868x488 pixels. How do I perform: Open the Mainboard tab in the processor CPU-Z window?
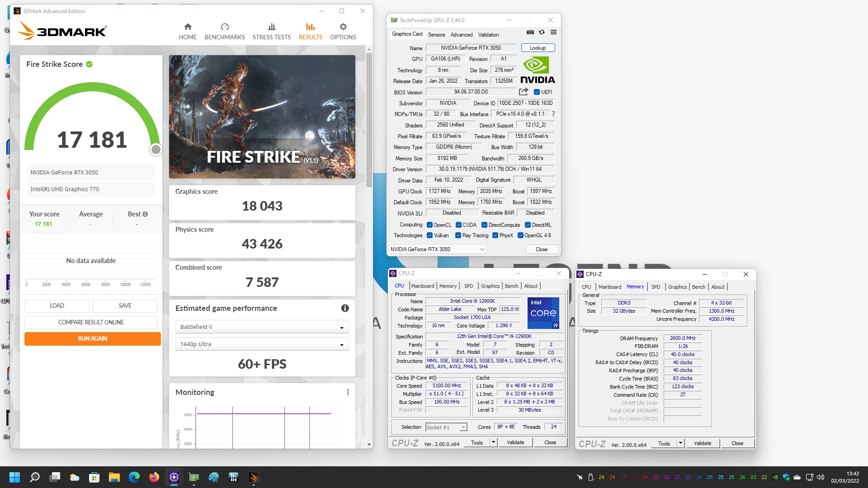point(423,286)
